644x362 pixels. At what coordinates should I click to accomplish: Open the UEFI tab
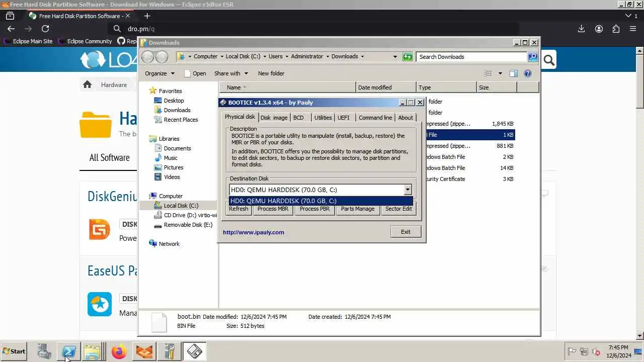pyautogui.click(x=343, y=118)
